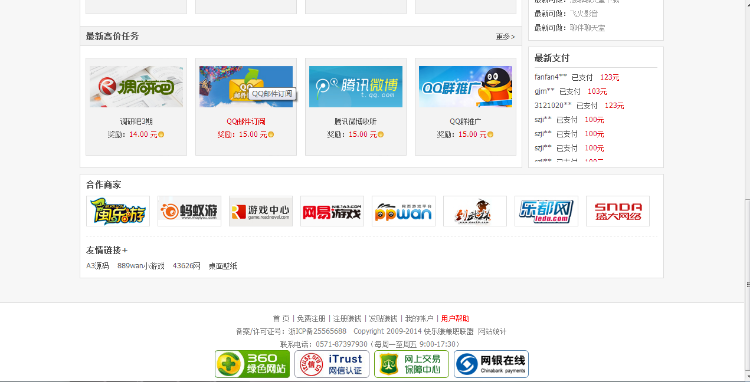Viewport: 750px width, 382px height.
Task: Click the 网上交易保障中心 badge
Action: [411, 364]
